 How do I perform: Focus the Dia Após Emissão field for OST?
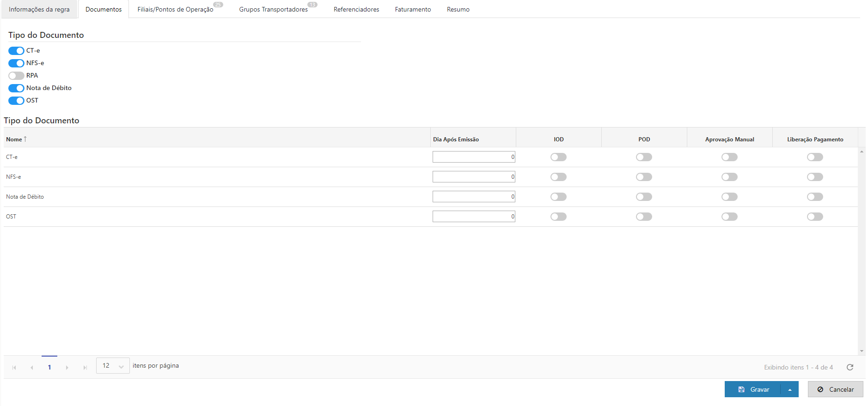point(474,217)
